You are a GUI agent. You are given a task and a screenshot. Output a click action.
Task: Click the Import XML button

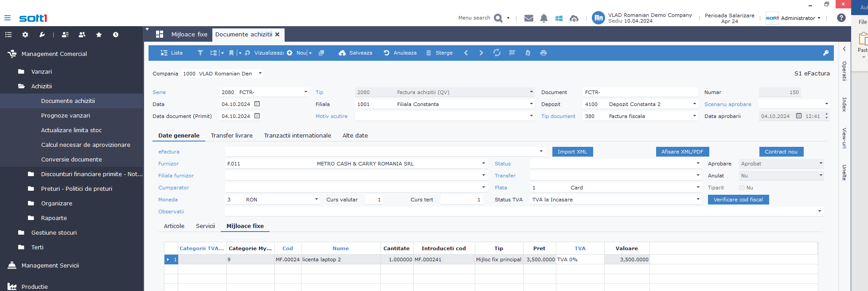(572, 152)
